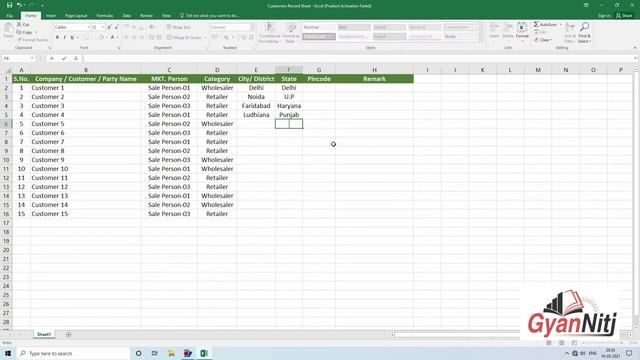Apply the Good cell style
Image resolution: width=640 pixels, height=360 pixels.
[389, 27]
